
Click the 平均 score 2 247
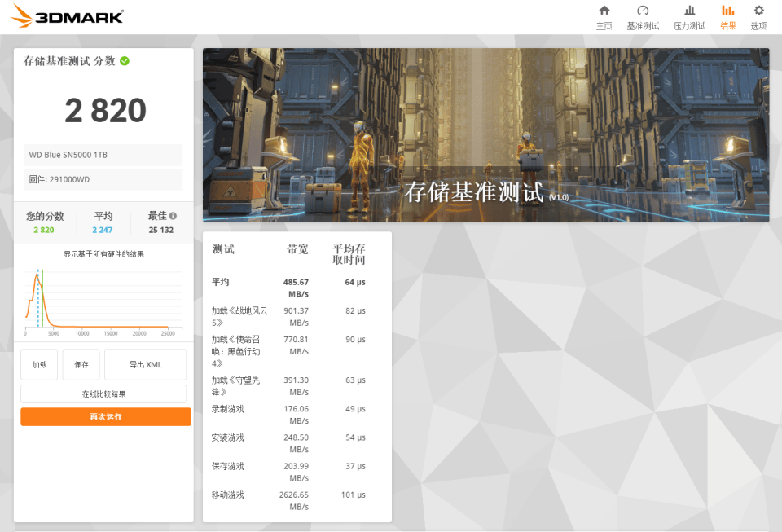point(103,230)
